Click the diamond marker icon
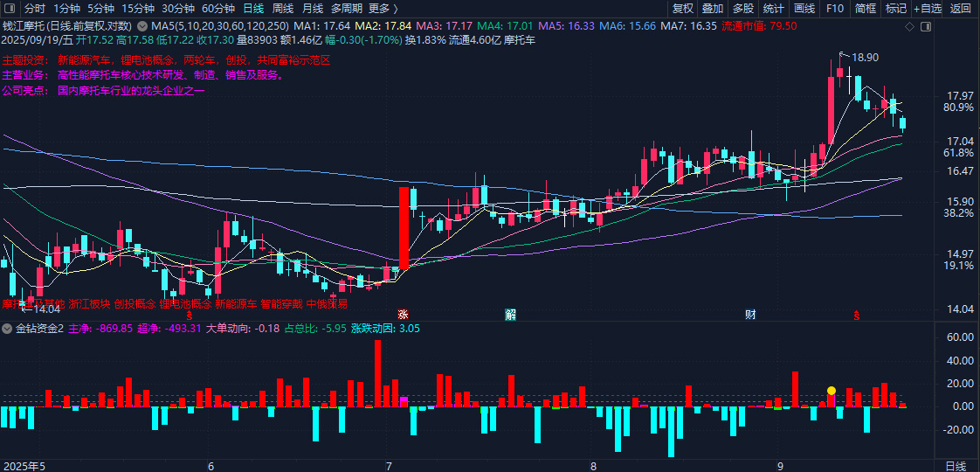This screenshot has width=980, height=472. pos(909,27)
